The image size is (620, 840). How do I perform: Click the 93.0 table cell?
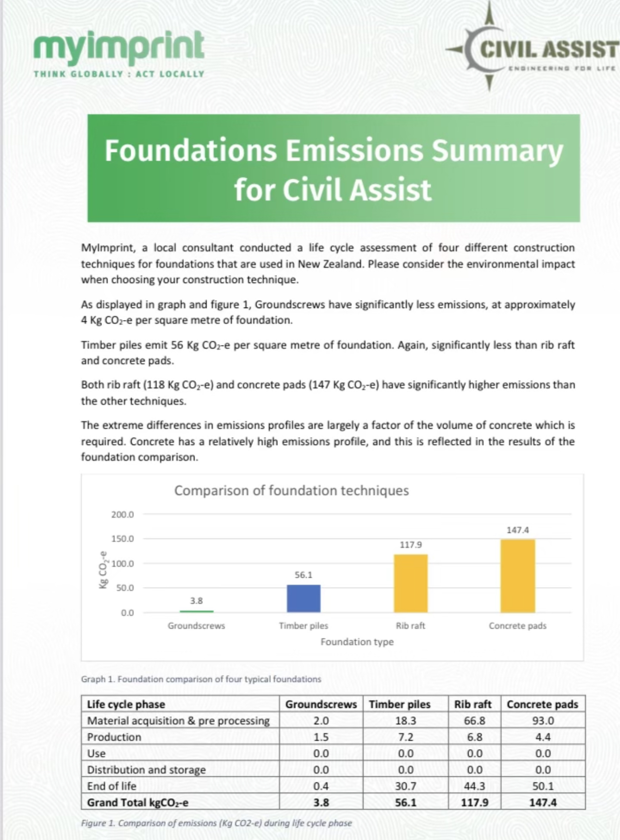click(x=543, y=721)
